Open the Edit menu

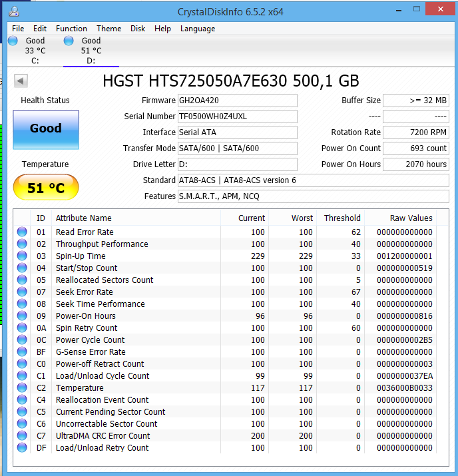(40, 29)
